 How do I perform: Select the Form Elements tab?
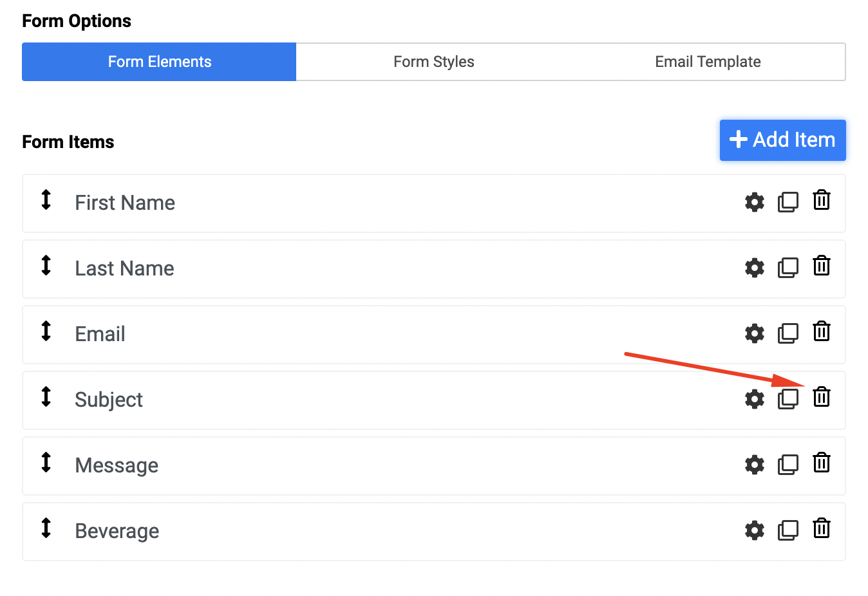point(159,62)
